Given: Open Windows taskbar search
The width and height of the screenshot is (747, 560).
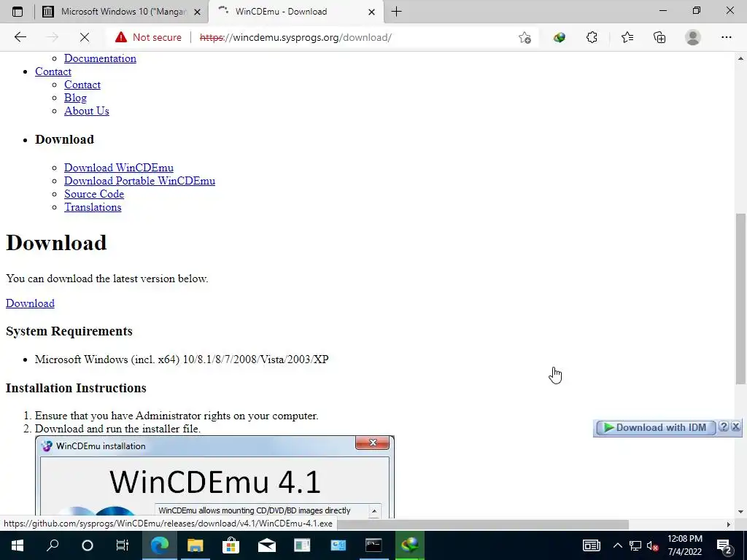Looking at the screenshot, I should (53, 545).
